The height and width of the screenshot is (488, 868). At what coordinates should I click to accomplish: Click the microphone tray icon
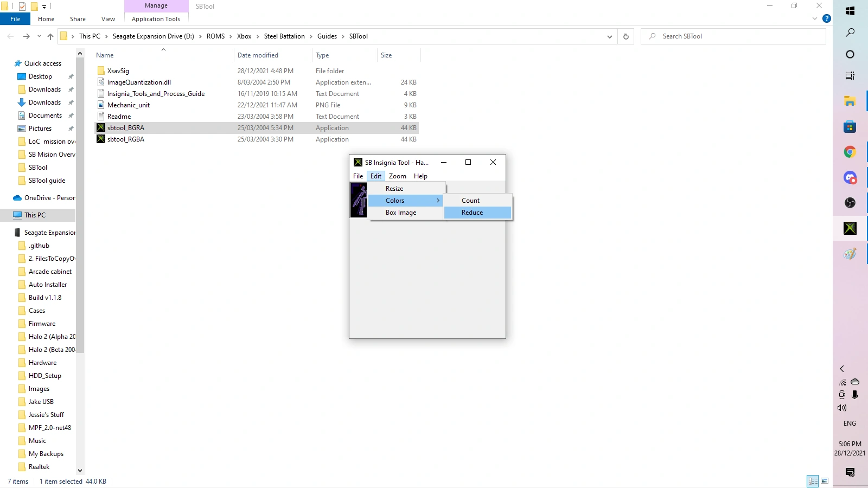click(855, 395)
